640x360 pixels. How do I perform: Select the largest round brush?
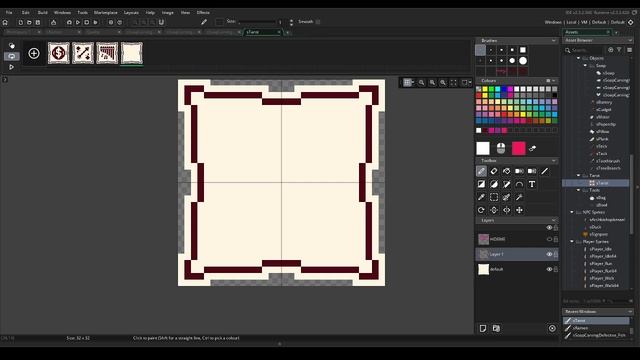pos(523,61)
